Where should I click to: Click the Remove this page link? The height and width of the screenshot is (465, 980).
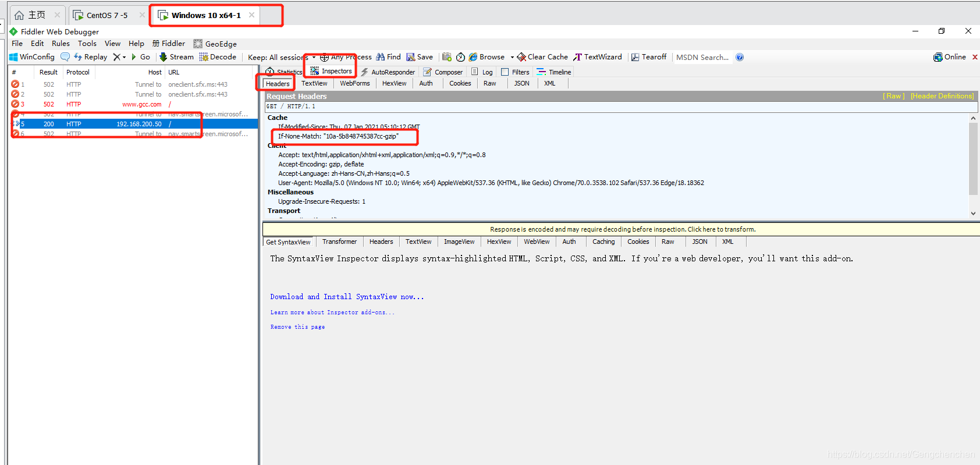297,327
